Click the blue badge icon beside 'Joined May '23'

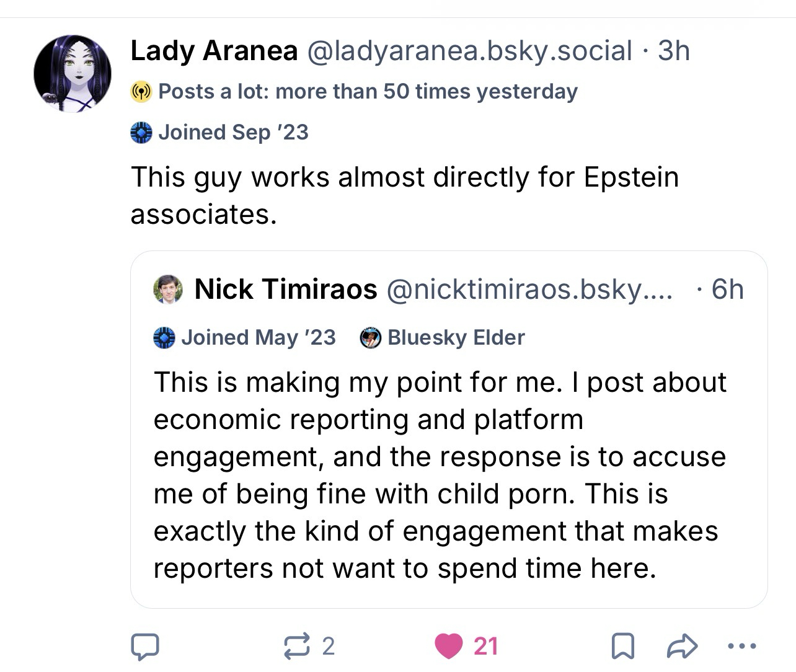tap(164, 338)
